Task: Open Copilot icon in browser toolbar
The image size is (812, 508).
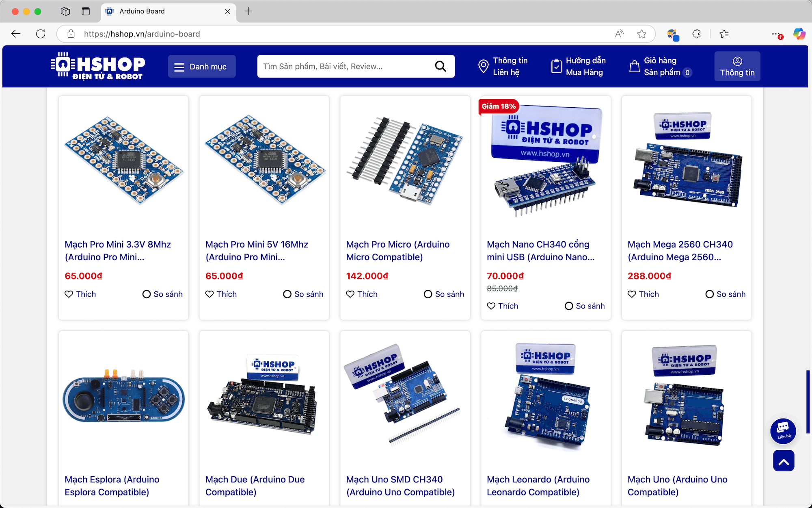Action: click(799, 34)
